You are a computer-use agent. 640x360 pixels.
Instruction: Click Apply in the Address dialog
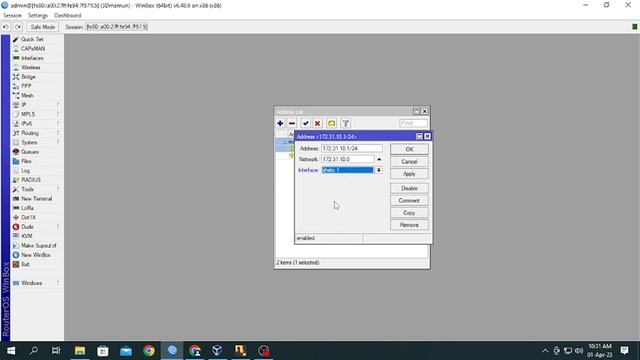(x=409, y=174)
